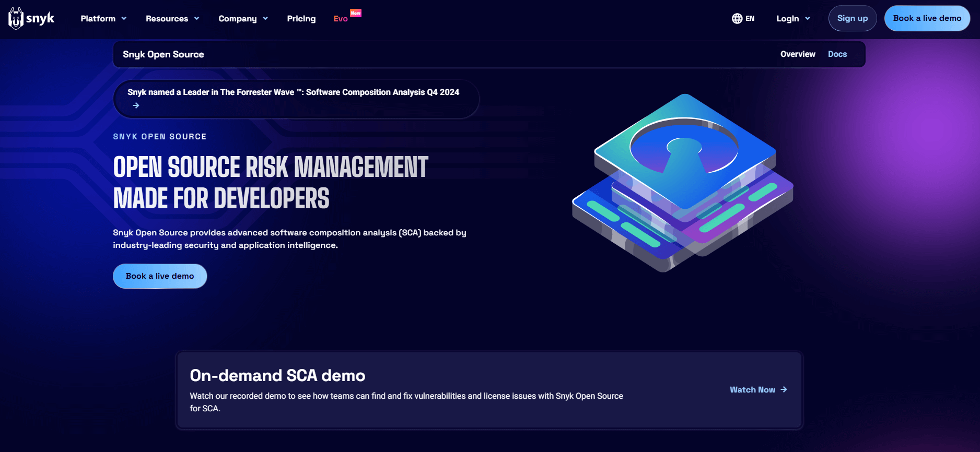Open the Docs tab link
Image resolution: width=980 pixels, height=452 pixels.
pos(837,54)
